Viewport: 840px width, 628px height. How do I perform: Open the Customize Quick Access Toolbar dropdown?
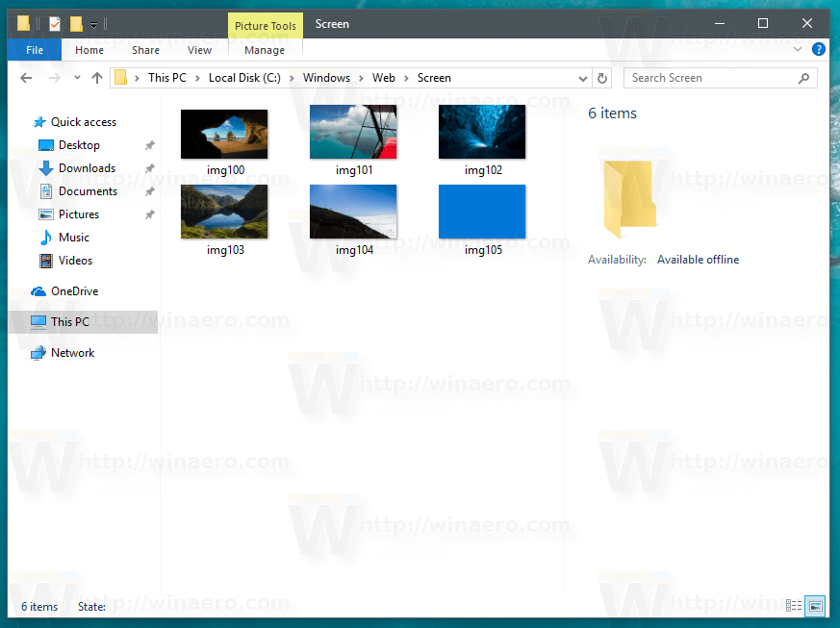[x=93, y=25]
